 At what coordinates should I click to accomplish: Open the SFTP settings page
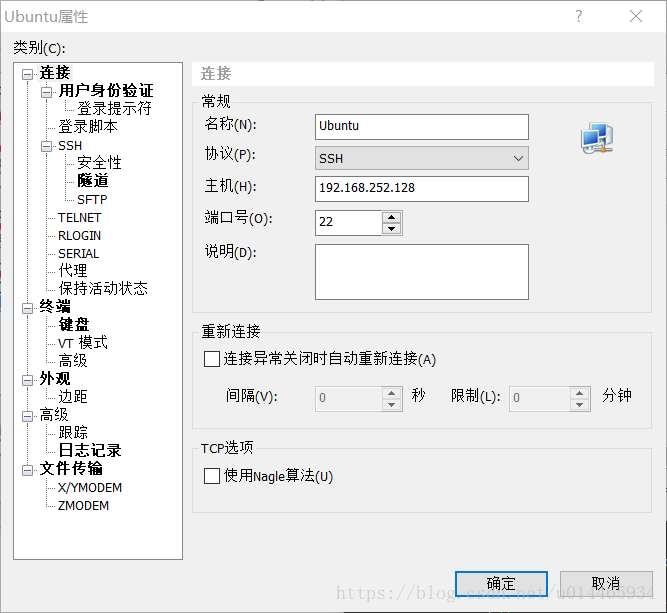tap(92, 200)
